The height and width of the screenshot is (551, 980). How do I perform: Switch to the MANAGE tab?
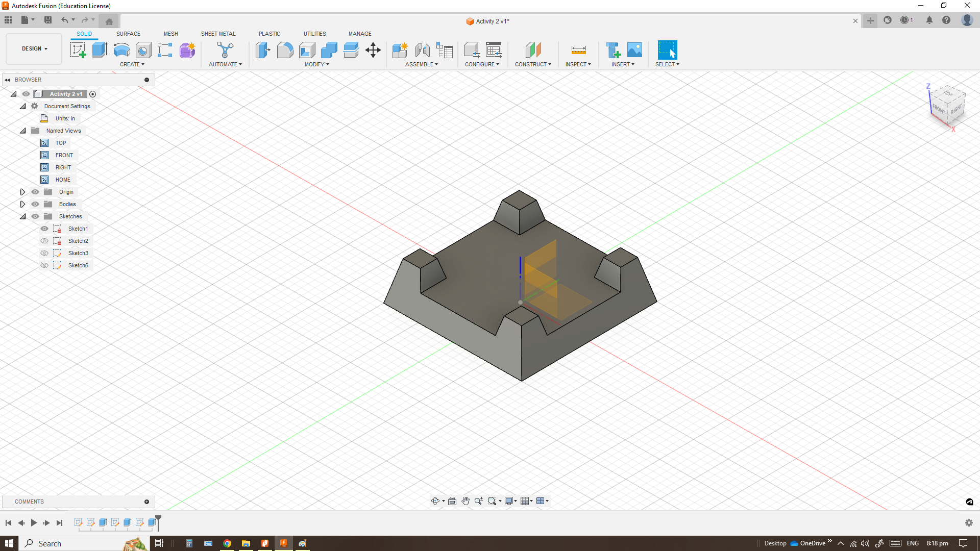(360, 34)
